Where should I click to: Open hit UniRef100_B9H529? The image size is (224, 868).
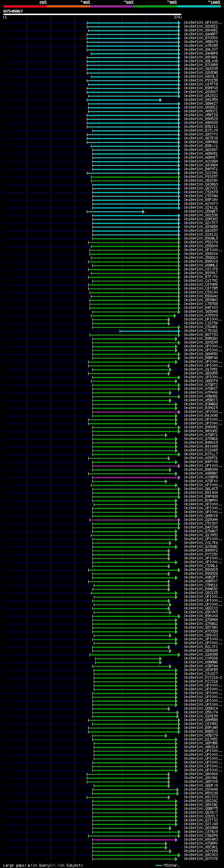point(201,119)
